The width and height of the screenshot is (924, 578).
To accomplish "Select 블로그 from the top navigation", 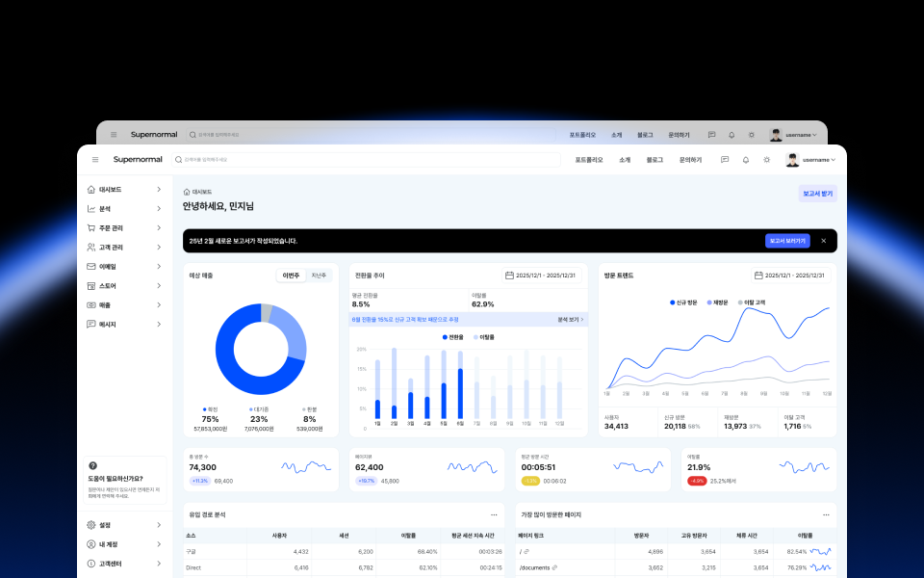I will coord(656,160).
